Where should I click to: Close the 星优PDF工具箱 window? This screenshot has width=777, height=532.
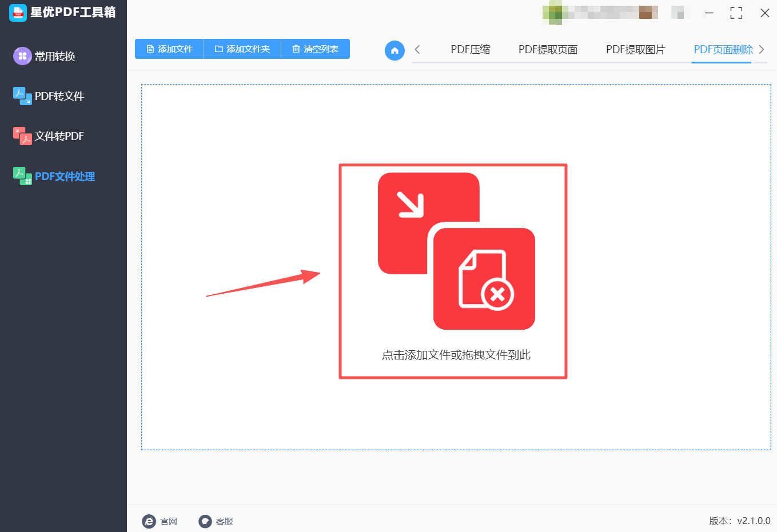tap(764, 13)
